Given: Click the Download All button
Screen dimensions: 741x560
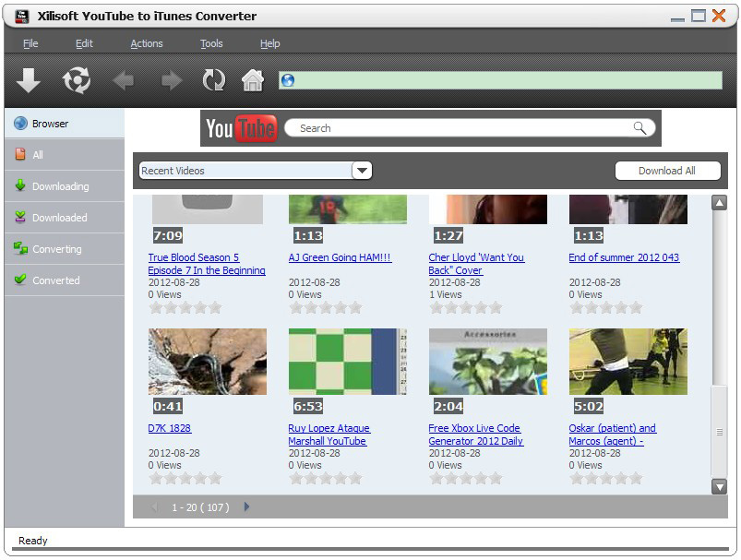Looking at the screenshot, I should [x=666, y=171].
